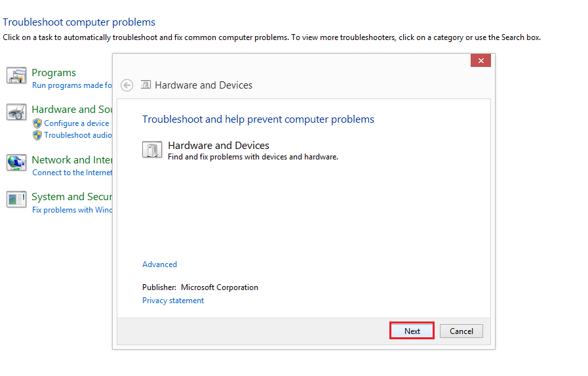Click the System and Security category icon
The height and width of the screenshot is (376, 588).
coord(16,199)
